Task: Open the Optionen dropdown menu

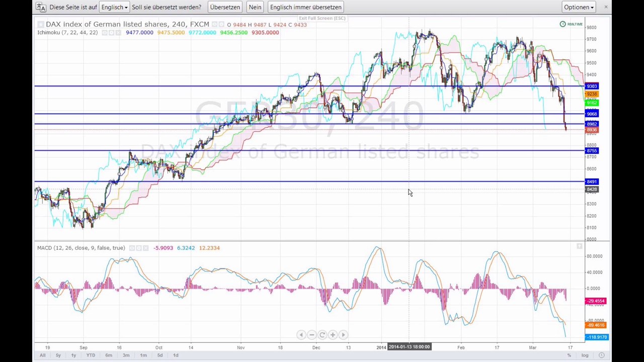Action: point(579,7)
